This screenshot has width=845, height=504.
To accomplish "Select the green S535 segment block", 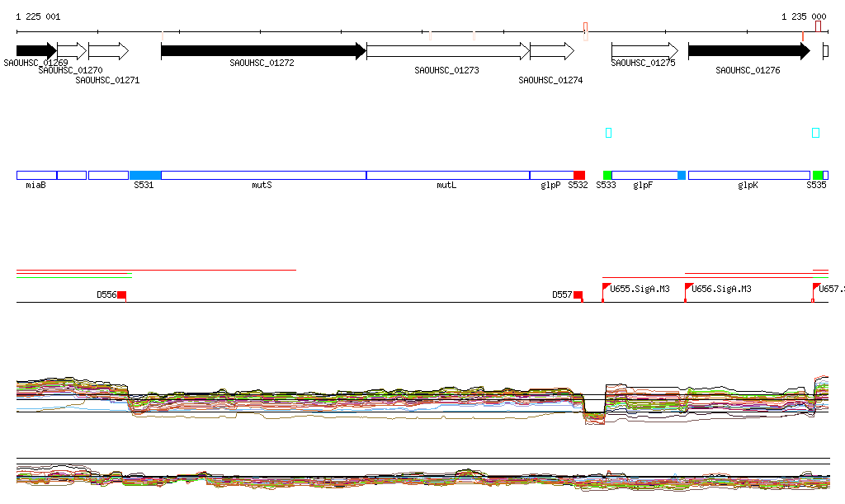I will tap(818, 175).
